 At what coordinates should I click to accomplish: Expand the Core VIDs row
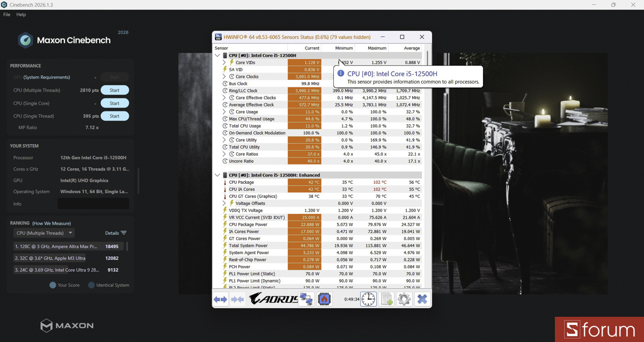tap(224, 63)
